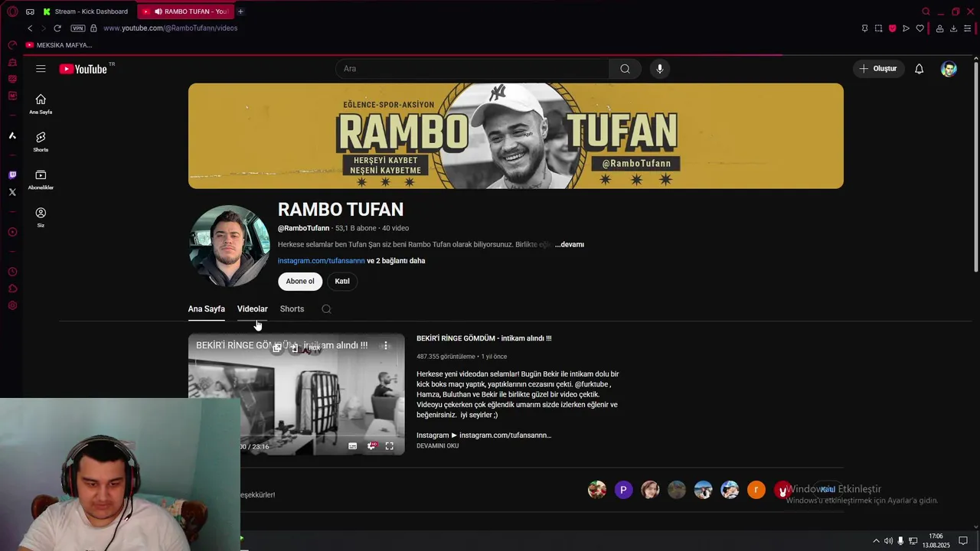This screenshot has height=551, width=980.
Task: Search within the channel using magnifier icon
Action: pyautogui.click(x=326, y=309)
